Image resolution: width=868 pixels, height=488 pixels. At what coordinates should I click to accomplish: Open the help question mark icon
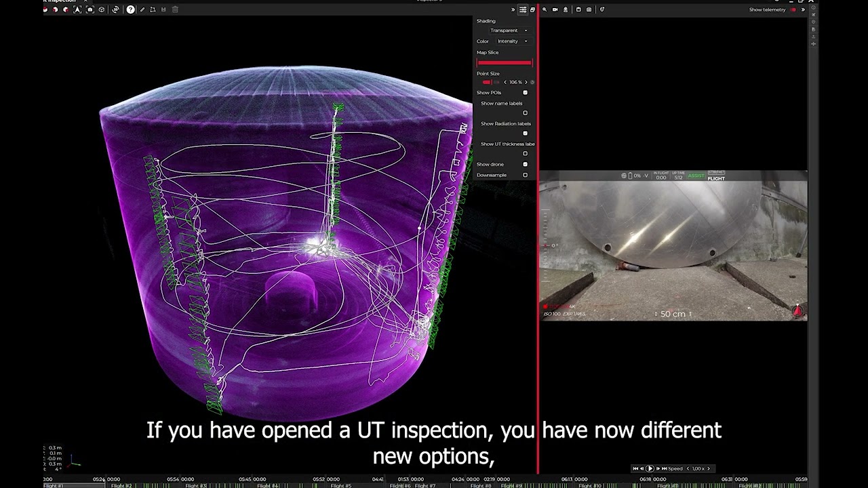pos(130,9)
